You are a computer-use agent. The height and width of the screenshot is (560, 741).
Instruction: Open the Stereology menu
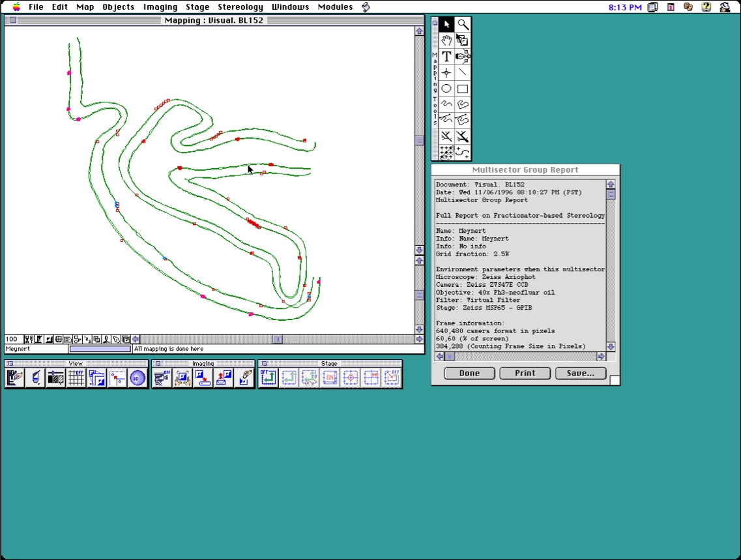(x=240, y=7)
